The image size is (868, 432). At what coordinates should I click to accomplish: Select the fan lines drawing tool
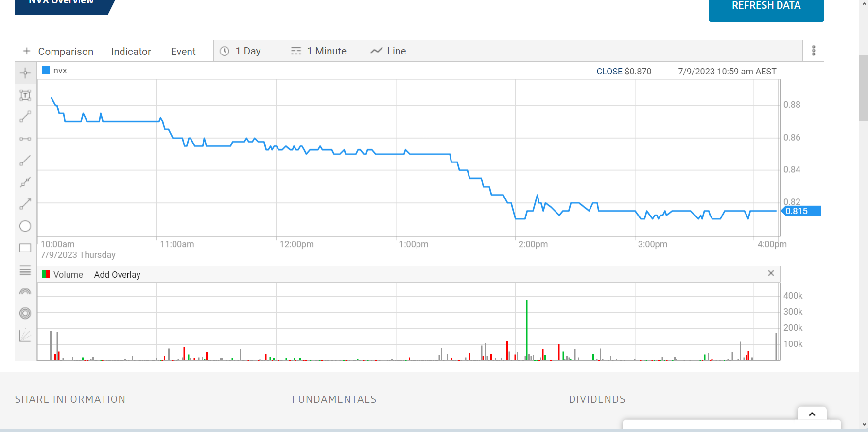coord(25,335)
